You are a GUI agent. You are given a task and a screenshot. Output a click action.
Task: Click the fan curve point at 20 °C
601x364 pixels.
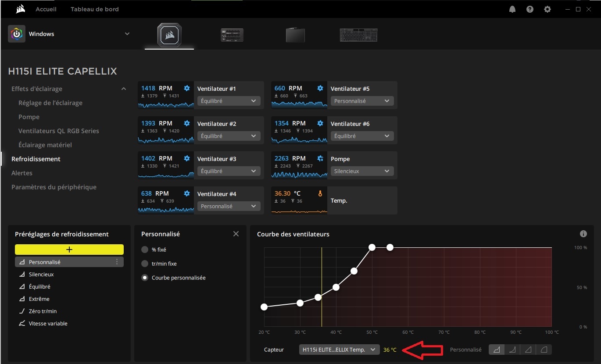point(264,307)
